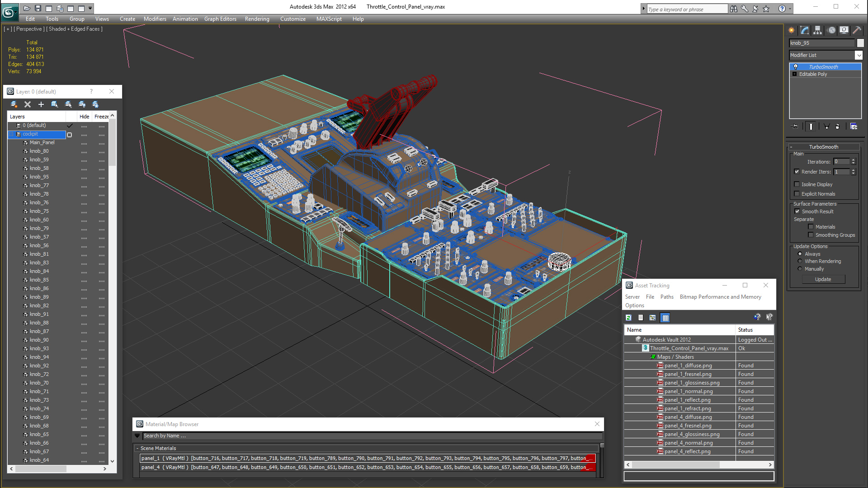Open the Modifier List dropdown
This screenshot has height=488, width=868.
(x=859, y=55)
